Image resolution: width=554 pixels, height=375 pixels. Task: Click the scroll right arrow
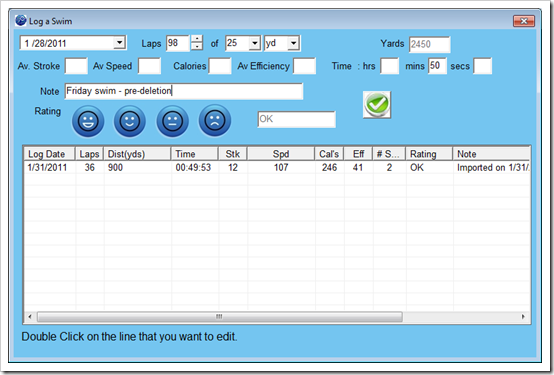click(x=523, y=317)
